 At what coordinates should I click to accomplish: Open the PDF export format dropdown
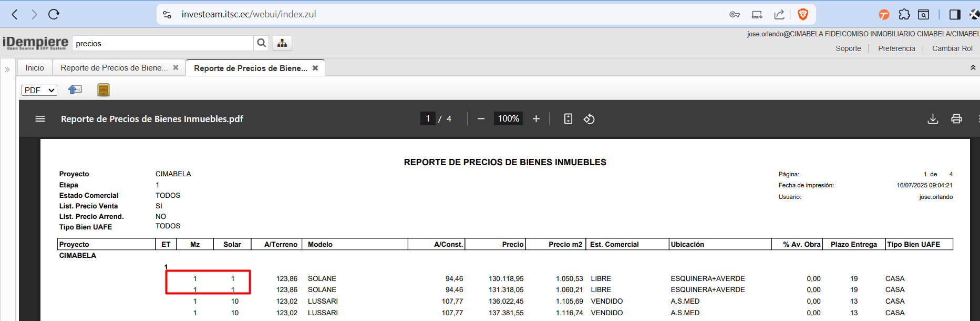pos(39,90)
